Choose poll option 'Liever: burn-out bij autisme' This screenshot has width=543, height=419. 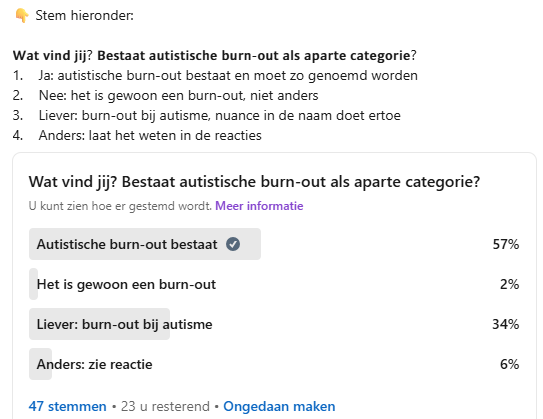tap(274, 324)
